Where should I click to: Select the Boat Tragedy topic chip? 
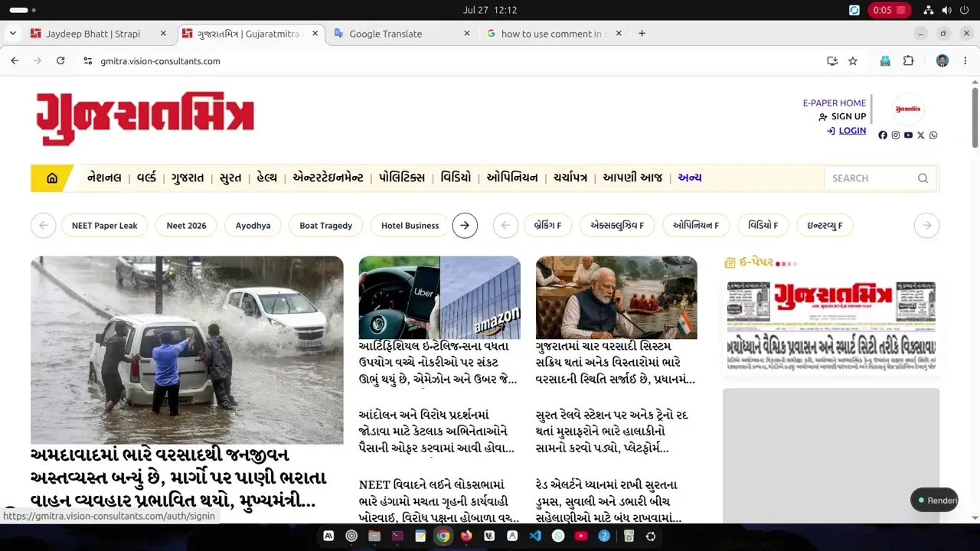click(x=326, y=226)
